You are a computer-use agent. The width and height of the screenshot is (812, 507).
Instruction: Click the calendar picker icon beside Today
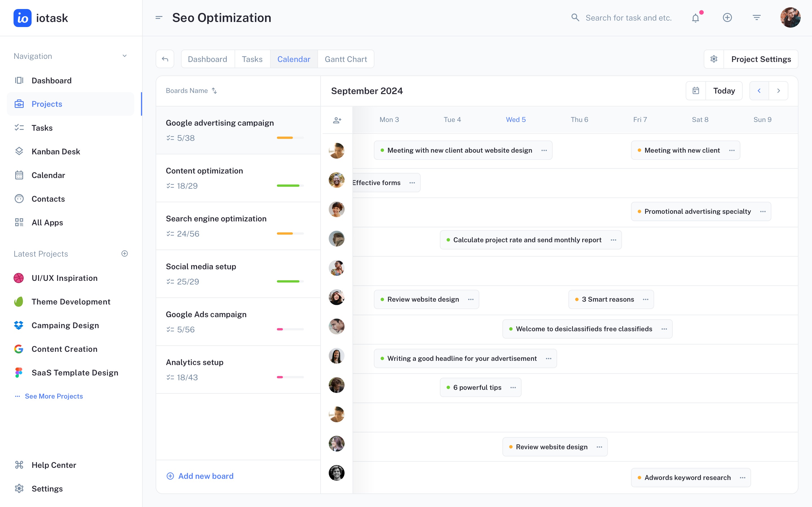coord(696,90)
